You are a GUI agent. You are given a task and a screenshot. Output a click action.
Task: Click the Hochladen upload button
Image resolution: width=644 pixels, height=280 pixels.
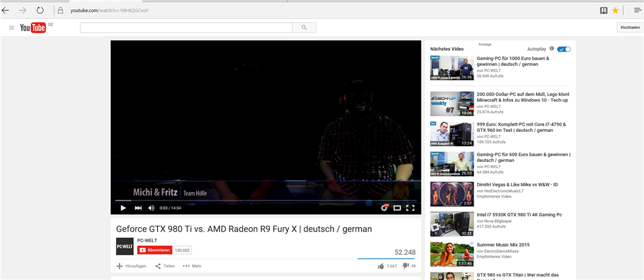630,28
